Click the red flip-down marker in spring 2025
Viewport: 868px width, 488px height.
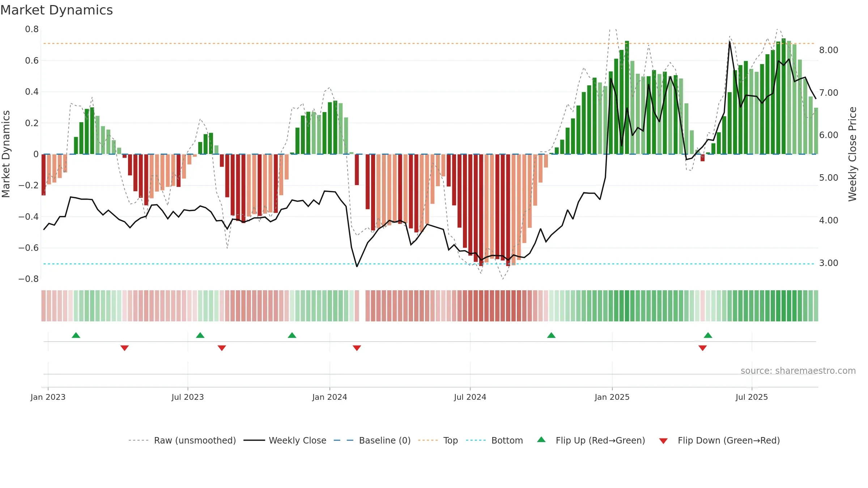coord(703,348)
